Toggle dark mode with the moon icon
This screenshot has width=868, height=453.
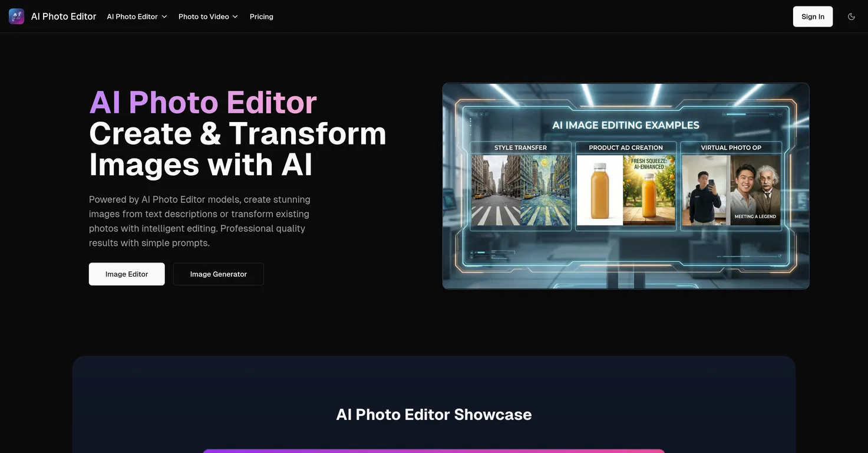pyautogui.click(x=851, y=17)
